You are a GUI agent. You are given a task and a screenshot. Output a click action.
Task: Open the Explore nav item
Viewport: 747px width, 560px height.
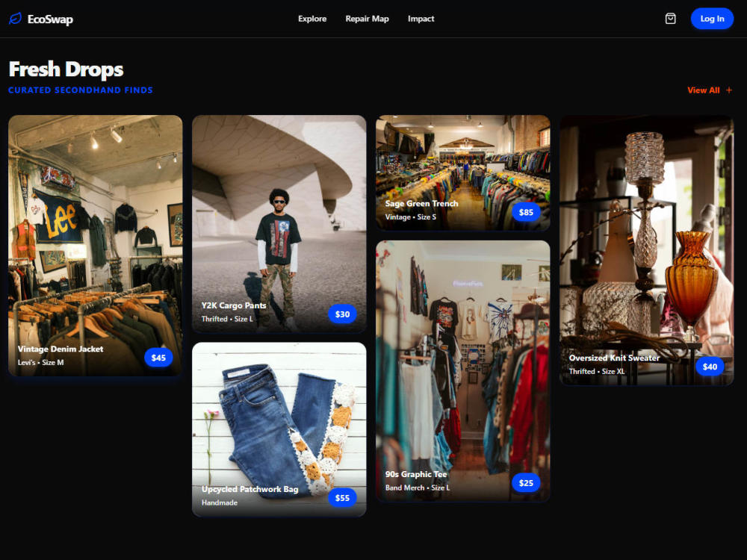(312, 19)
